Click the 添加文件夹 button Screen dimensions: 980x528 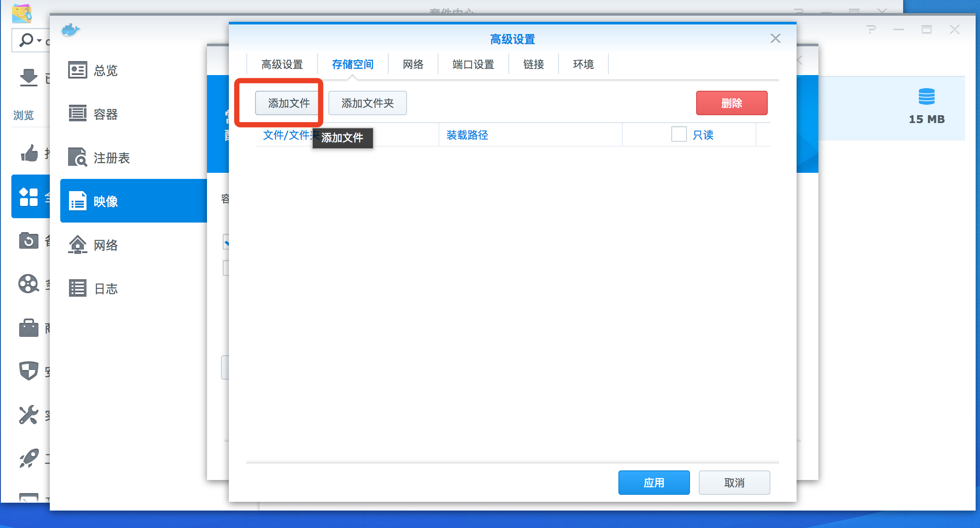point(367,103)
